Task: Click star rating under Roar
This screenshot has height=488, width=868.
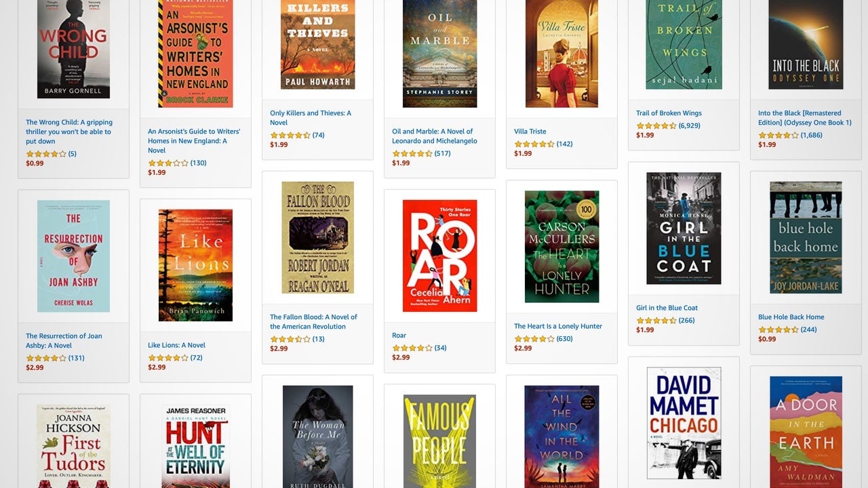Action: coord(412,348)
